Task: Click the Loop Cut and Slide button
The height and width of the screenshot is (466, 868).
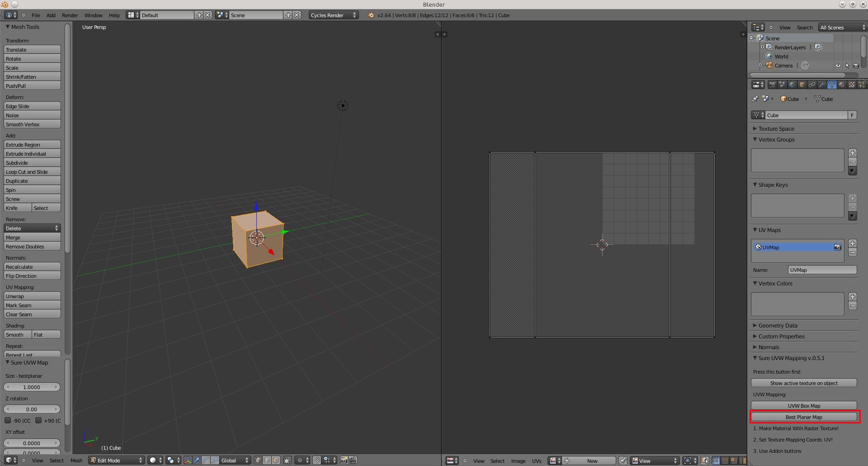Action: [x=32, y=172]
